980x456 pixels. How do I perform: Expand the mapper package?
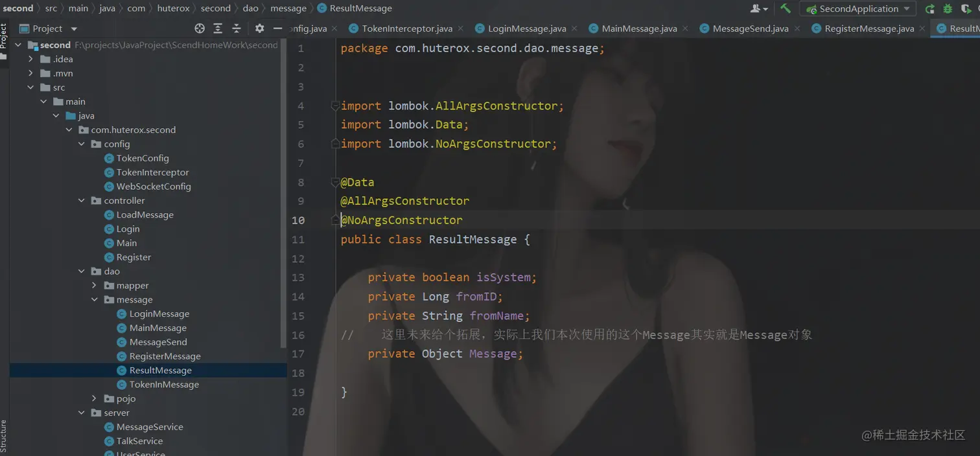94,286
